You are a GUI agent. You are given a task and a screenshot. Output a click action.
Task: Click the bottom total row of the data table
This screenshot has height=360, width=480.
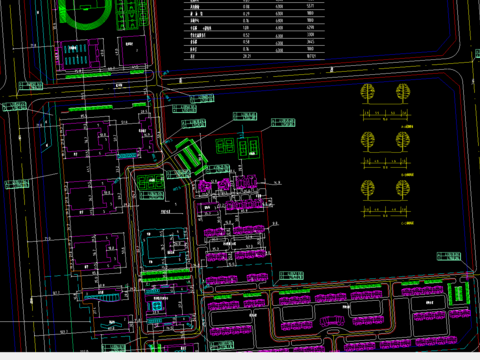[x=254, y=56]
